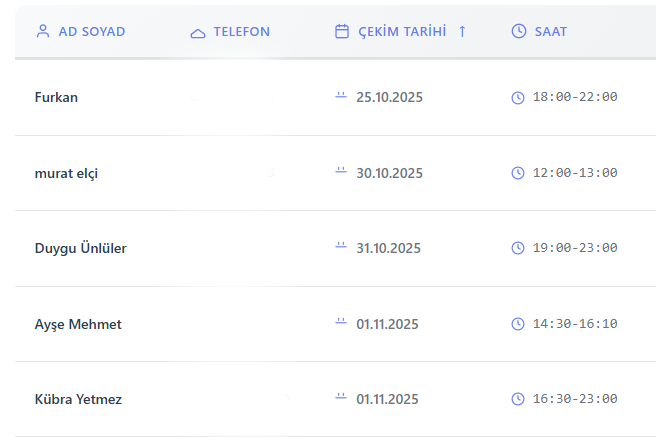
Task: Click the date icon beside 25.10.2025
Action: coord(341,96)
